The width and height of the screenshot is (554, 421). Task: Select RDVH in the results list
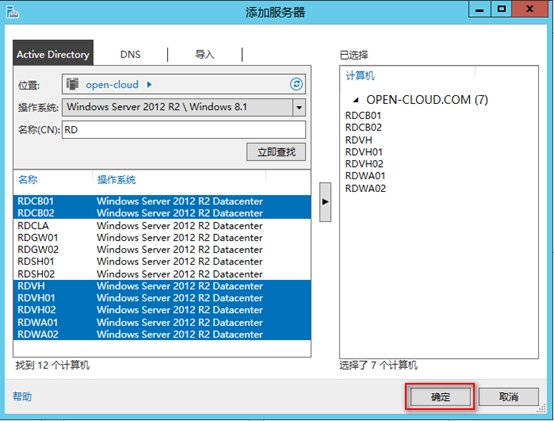(x=162, y=286)
